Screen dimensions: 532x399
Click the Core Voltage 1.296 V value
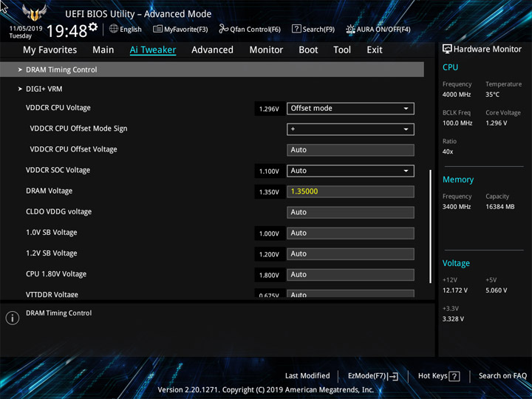[497, 123]
